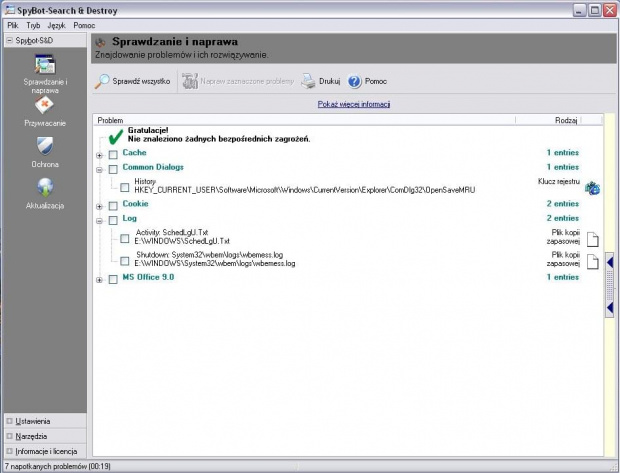Click Log's '2 entries' count
The image size is (620, 473).
[563, 218]
